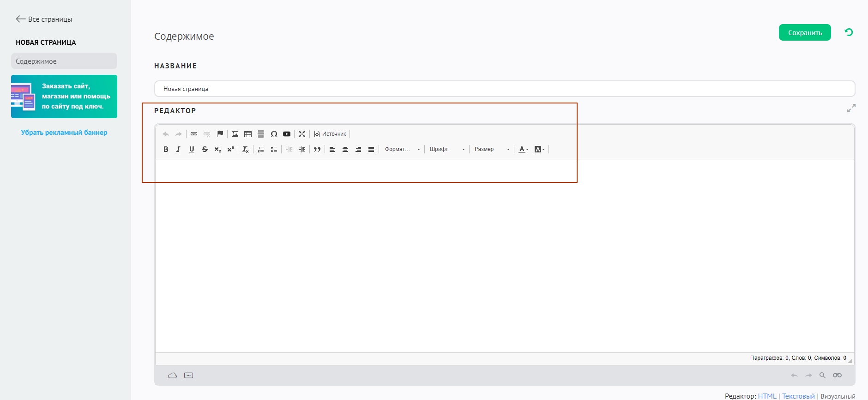
Task: Select Содержимое in the sidebar
Action: (64, 61)
